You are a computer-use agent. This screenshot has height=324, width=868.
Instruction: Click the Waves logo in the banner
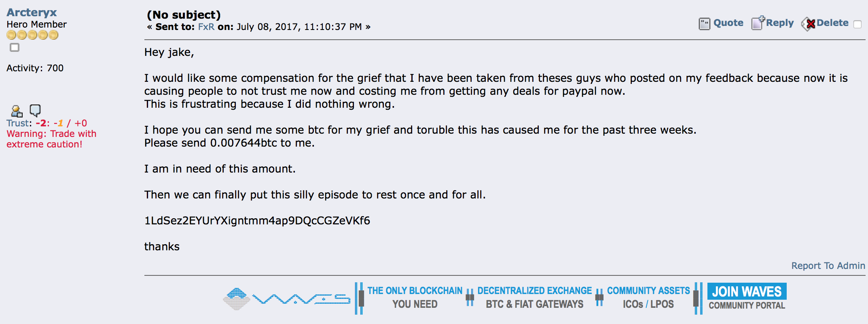(x=286, y=299)
